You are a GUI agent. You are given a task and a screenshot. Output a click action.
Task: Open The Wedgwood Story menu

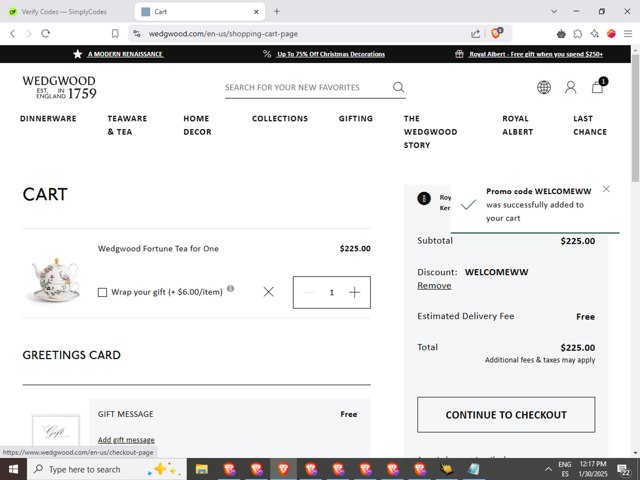[430, 131]
